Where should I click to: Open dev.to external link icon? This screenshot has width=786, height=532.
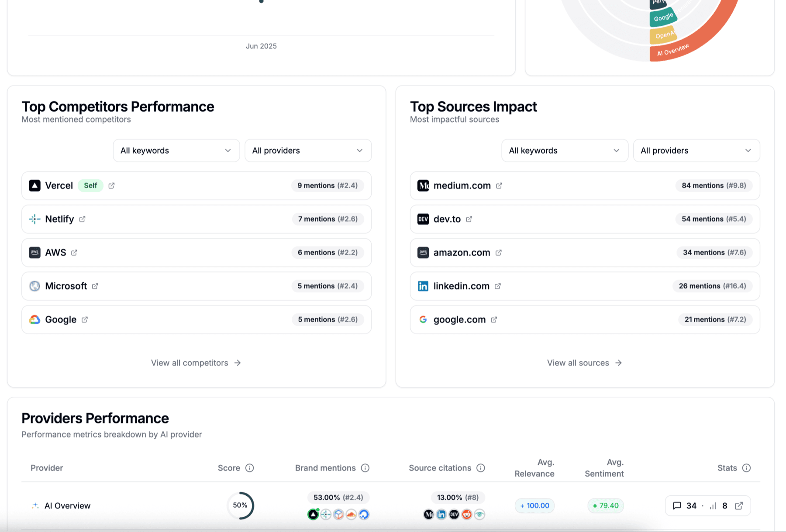(x=469, y=219)
